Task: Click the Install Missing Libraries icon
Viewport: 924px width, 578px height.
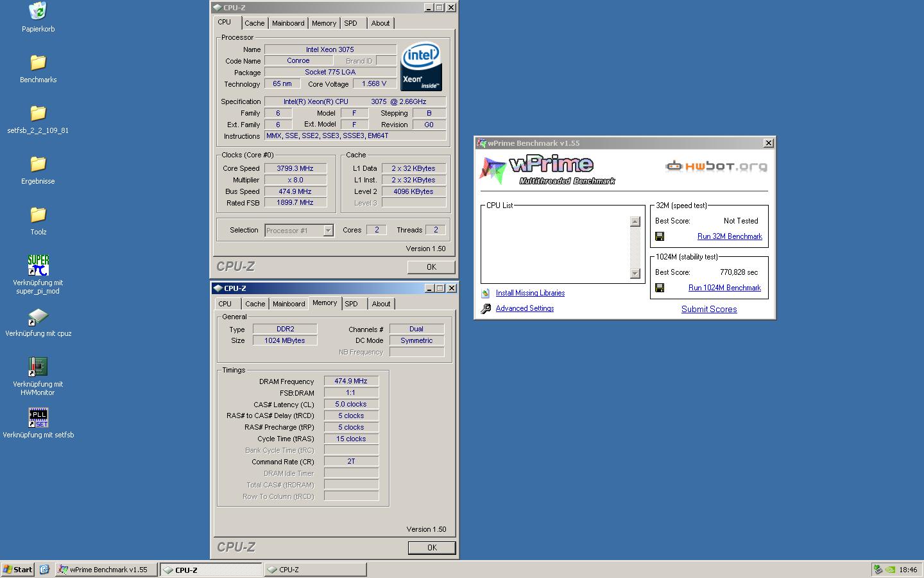Action: pos(486,293)
